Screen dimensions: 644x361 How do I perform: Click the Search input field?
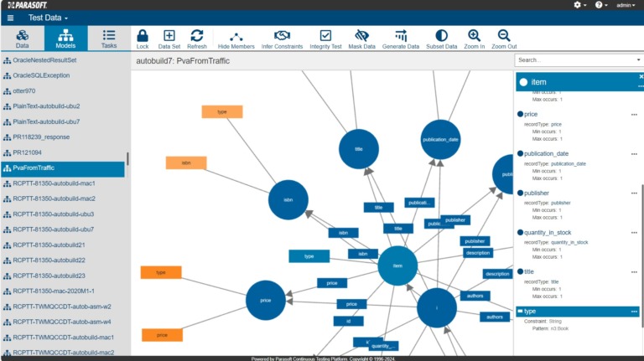(574, 60)
